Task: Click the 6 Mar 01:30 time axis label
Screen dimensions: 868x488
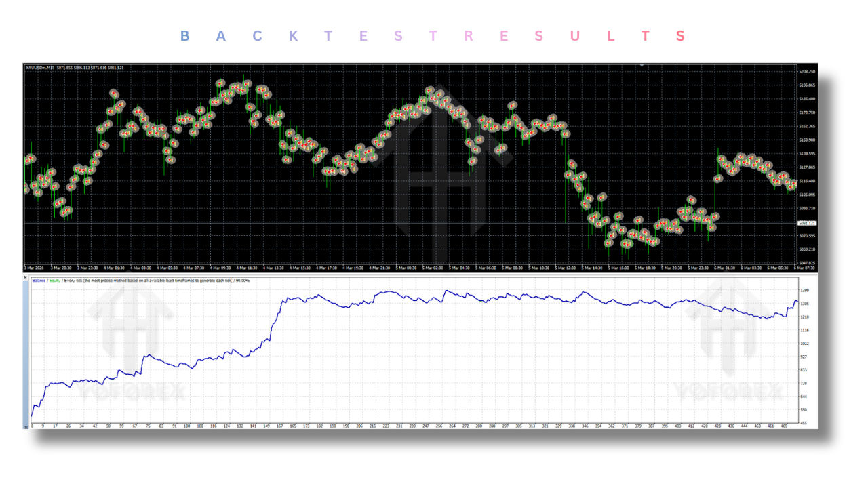Action: (x=724, y=268)
